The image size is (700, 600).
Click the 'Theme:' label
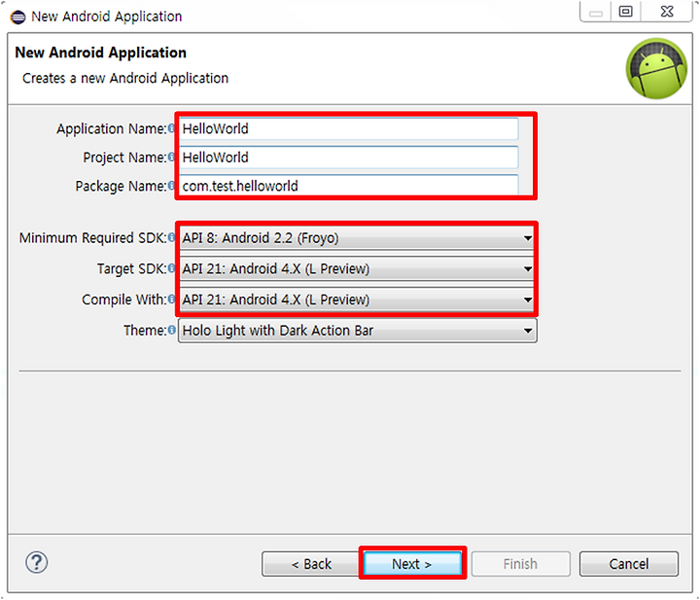(x=145, y=331)
